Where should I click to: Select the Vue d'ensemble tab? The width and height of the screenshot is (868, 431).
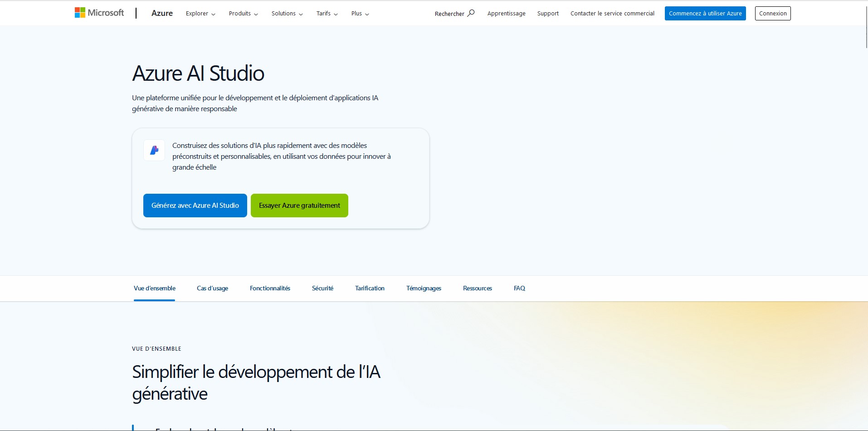coord(155,289)
